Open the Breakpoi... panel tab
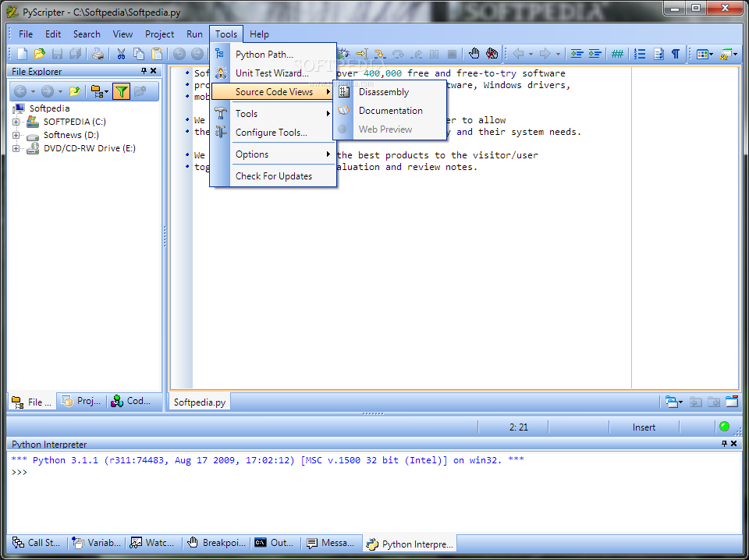 pos(217,542)
